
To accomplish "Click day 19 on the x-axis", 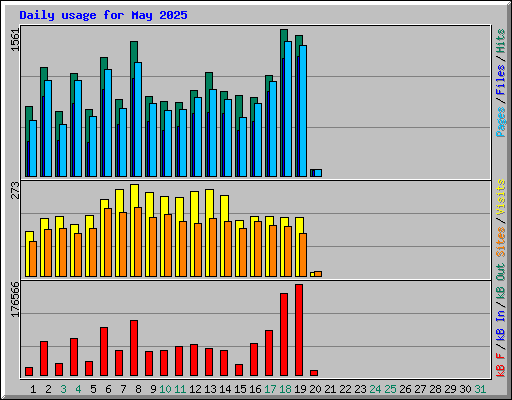I will pos(300,389).
